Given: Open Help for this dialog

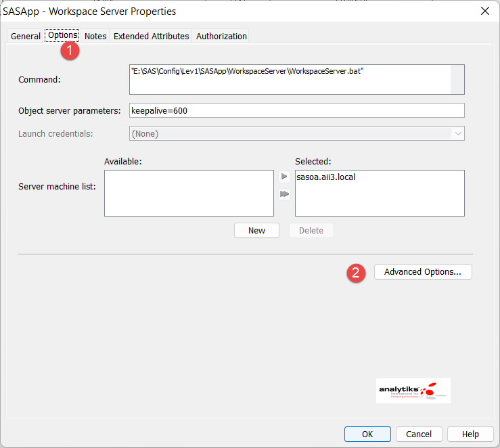Looking at the screenshot, I should point(470,434).
